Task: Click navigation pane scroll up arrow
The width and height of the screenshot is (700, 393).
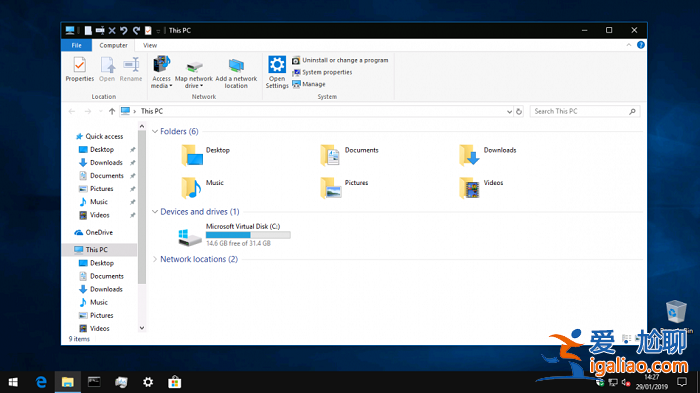Action: (x=142, y=127)
